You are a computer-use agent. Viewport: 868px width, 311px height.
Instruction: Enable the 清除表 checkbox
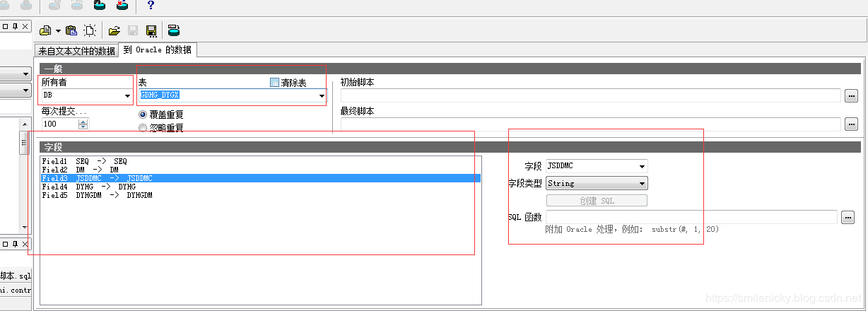tap(275, 83)
